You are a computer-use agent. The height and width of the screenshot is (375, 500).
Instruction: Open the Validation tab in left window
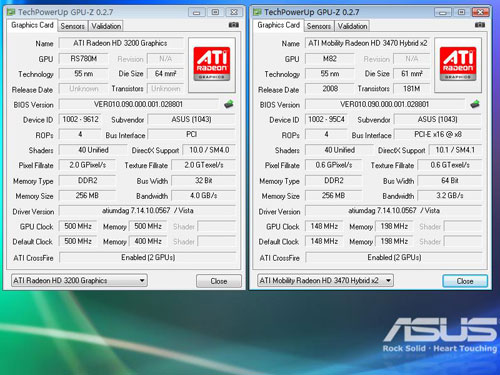pos(106,26)
